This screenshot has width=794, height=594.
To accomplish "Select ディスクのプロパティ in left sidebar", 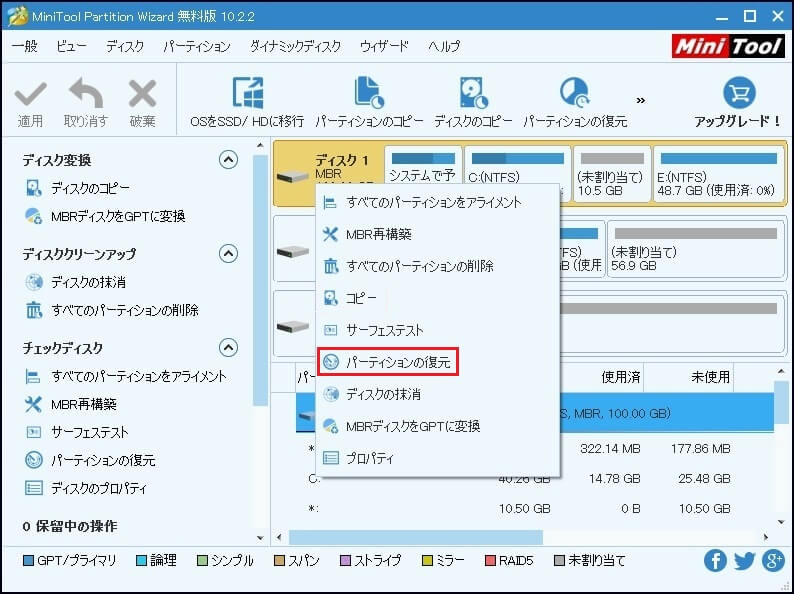I will 99,488.
